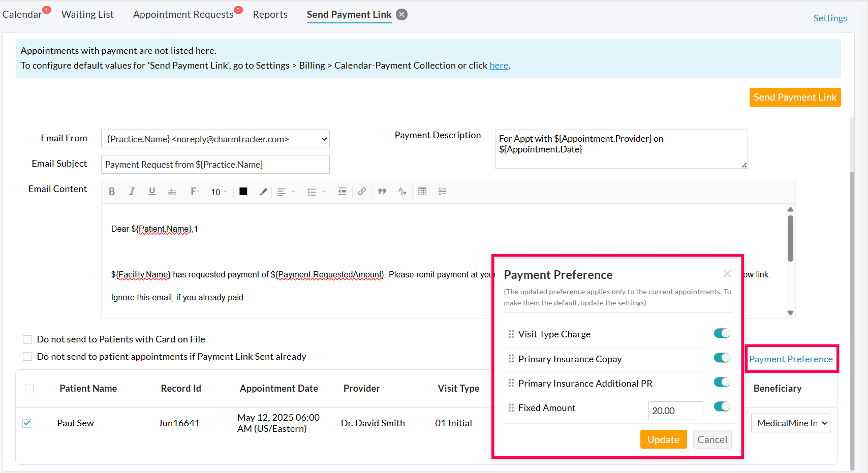The height and width of the screenshot is (473, 868).
Task: Enable 'Do not send to Patients with Card on File'
Action: [27, 339]
